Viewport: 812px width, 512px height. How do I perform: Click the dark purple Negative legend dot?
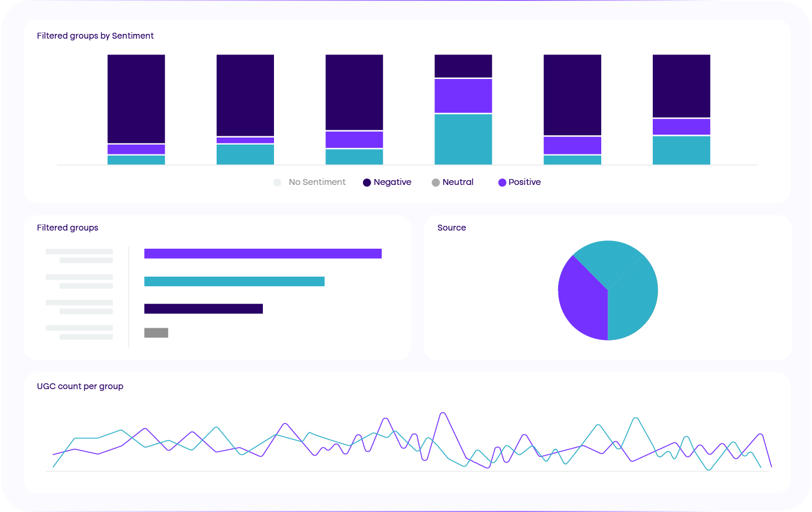(x=367, y=183)
